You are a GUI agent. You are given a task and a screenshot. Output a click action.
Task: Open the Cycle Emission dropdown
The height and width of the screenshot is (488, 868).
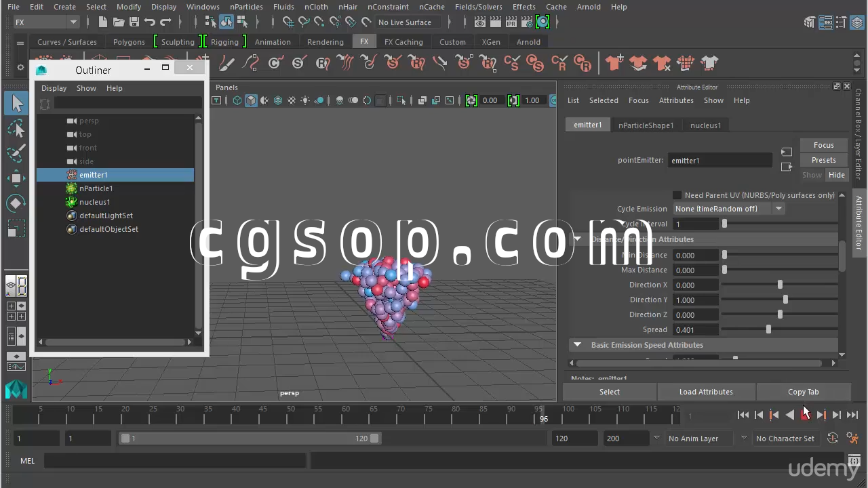coord(728,209)
